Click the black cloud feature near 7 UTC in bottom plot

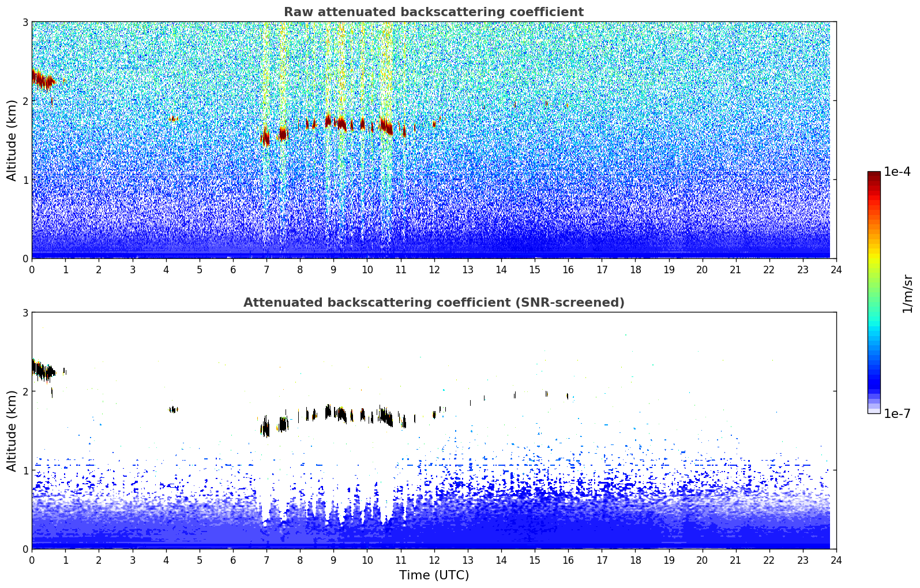(265, 427)
